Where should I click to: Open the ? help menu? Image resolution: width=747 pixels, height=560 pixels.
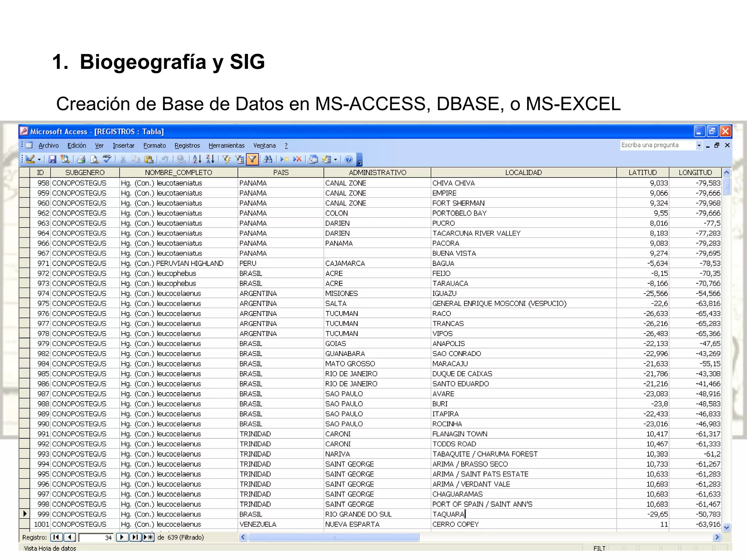click(286, 145)
